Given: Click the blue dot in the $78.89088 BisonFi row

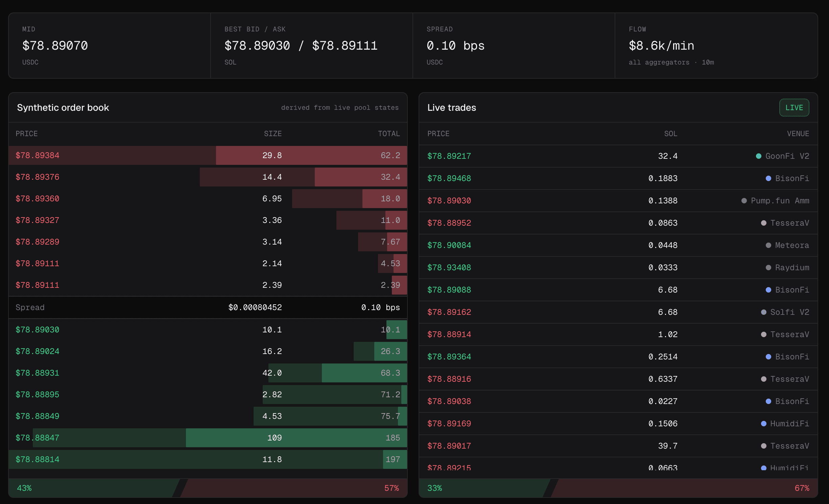Looking at the screenshot, I should point(768,290).
